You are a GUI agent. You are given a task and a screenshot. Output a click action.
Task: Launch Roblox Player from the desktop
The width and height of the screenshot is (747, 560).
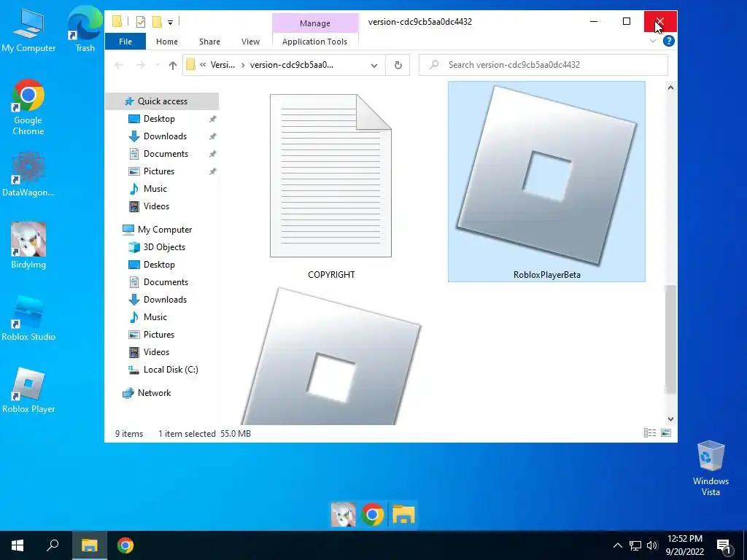[28, 390]
